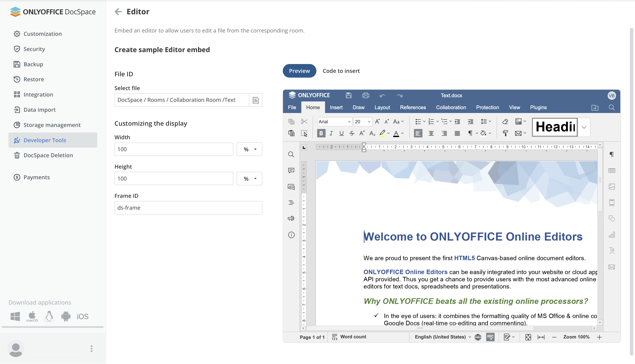Toggle spell checking icon in status bar

(x=490, y=337)
